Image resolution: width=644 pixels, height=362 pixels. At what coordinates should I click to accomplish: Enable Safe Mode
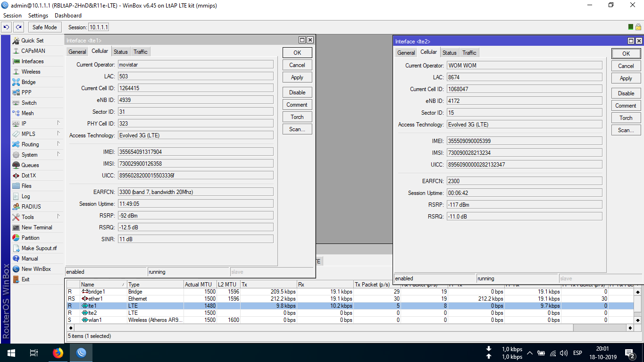(44, 27)
